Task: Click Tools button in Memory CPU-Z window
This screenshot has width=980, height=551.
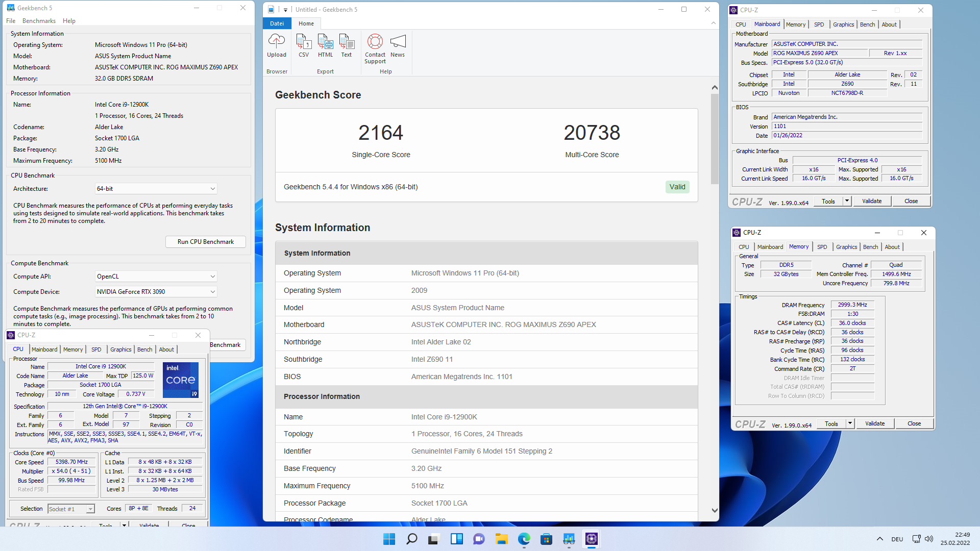Action: pyautogui.click(x=831, y=423)
